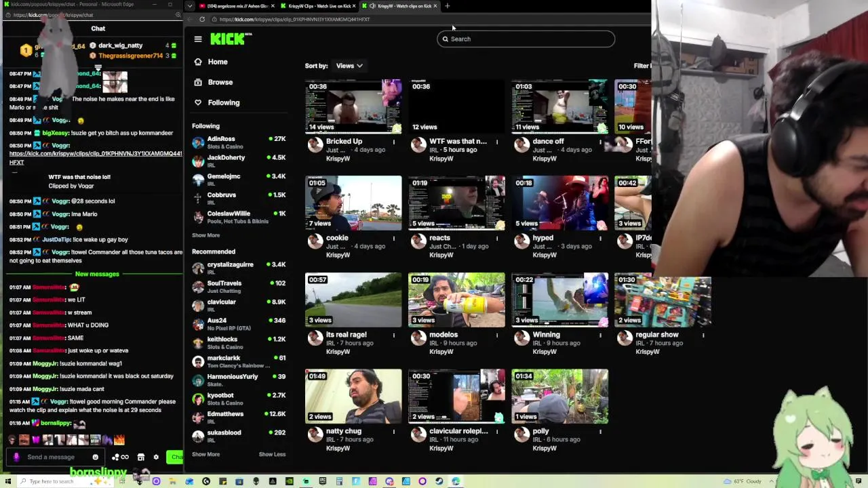Open options menu for Winning clip

pos(600,335)
